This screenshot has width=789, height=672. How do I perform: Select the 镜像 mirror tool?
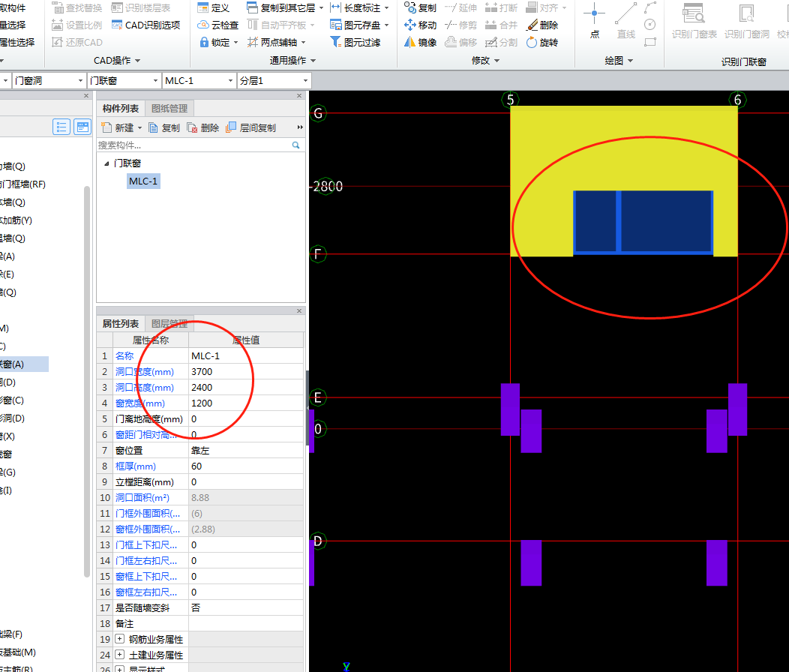420,42
